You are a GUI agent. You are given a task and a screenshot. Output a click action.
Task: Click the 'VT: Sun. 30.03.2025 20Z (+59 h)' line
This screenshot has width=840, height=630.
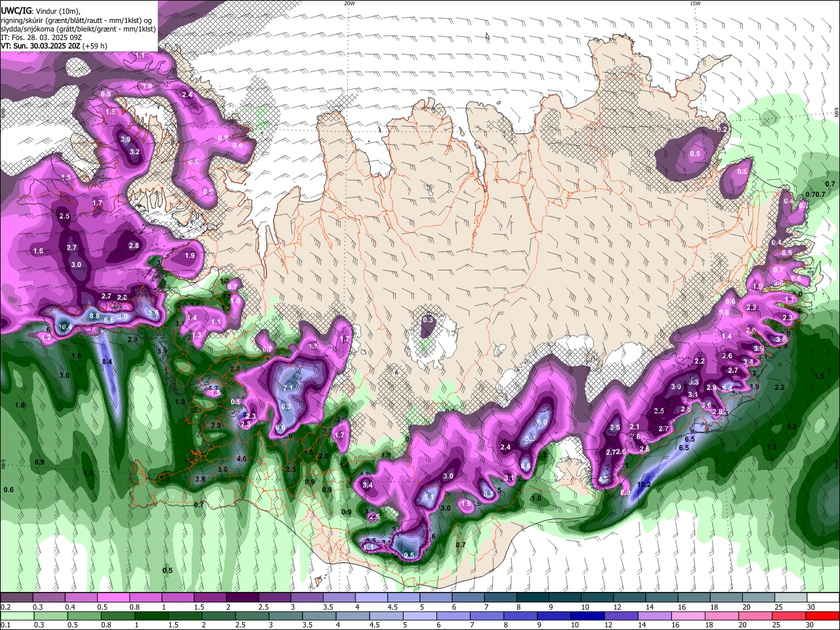pyautogui.click(x=54, y=46)
